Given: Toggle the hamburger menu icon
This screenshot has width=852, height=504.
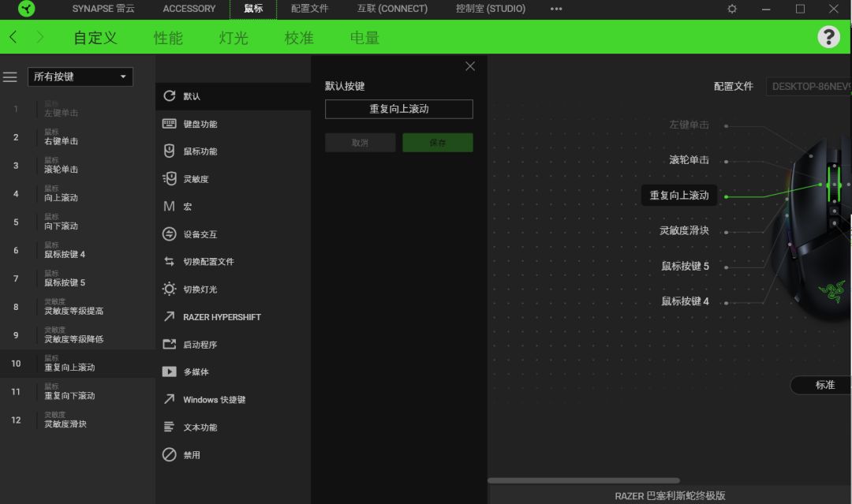Looking at the screenshot, I should pyautogui.click(x=9, y=77).
